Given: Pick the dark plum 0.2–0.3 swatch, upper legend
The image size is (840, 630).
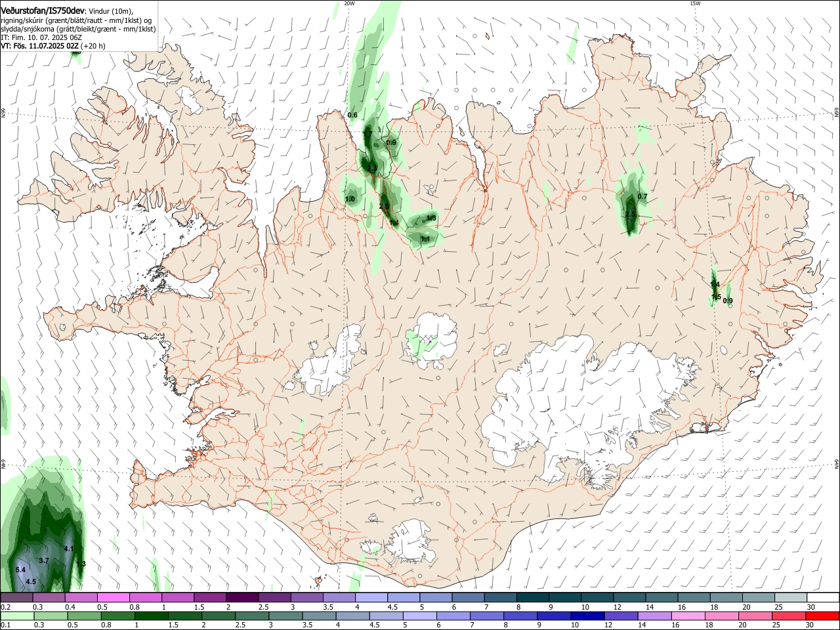Looking at the screenshot, I should [x=16, y=597].
